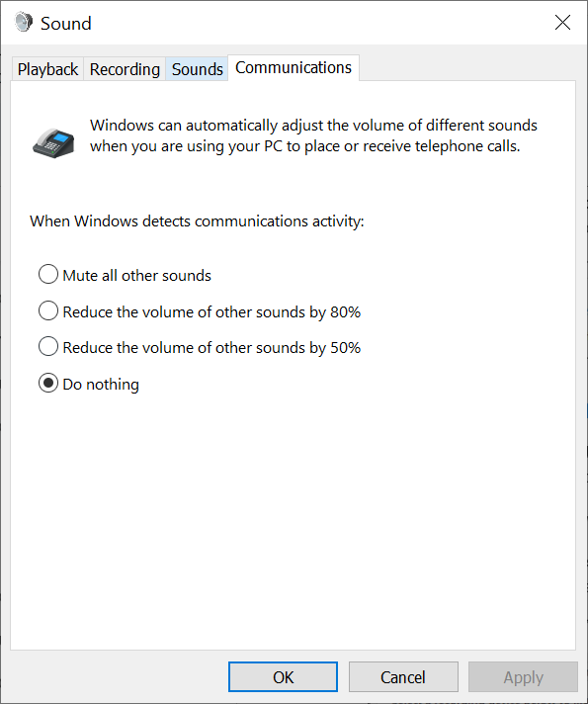Confirm changes with the OK button
This screenshot has height=704, width=588.
coord(283,676)
